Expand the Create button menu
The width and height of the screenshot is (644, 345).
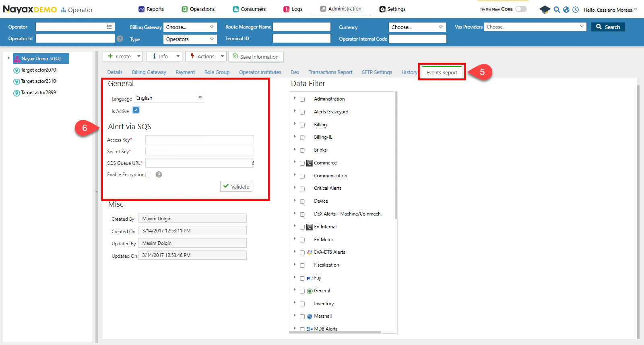coord(138,56)
